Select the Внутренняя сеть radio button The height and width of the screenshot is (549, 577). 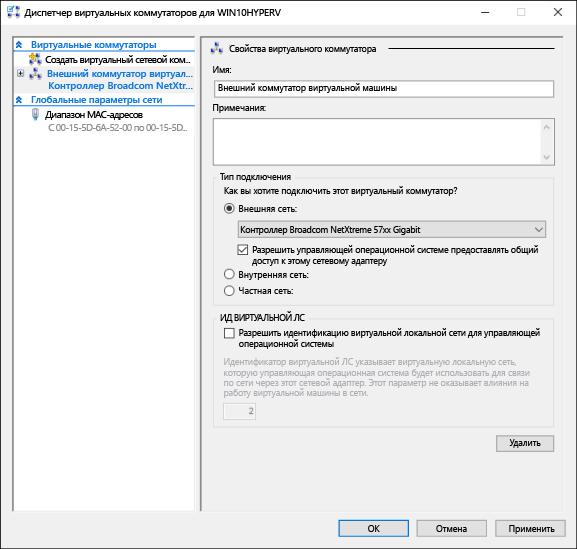coord(229,274)
